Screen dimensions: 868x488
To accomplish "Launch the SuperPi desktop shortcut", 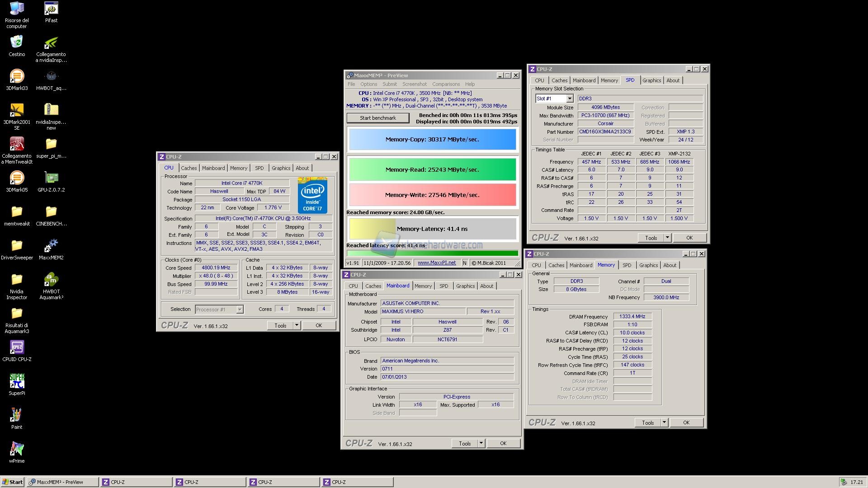I will 17,382.
